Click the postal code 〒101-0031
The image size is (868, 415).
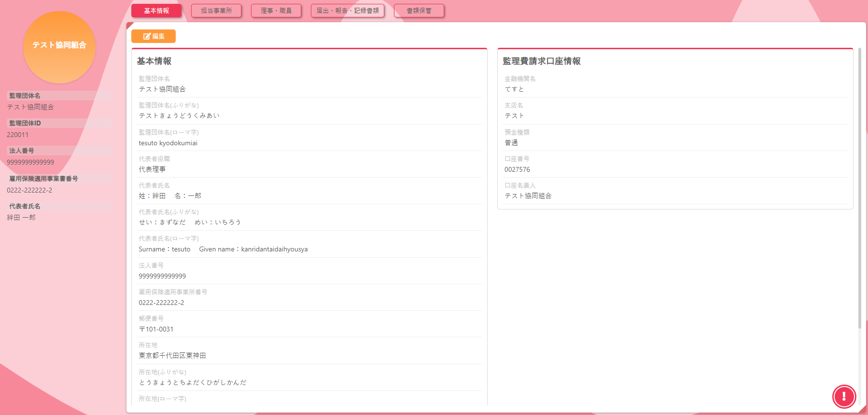click(156, 329)
